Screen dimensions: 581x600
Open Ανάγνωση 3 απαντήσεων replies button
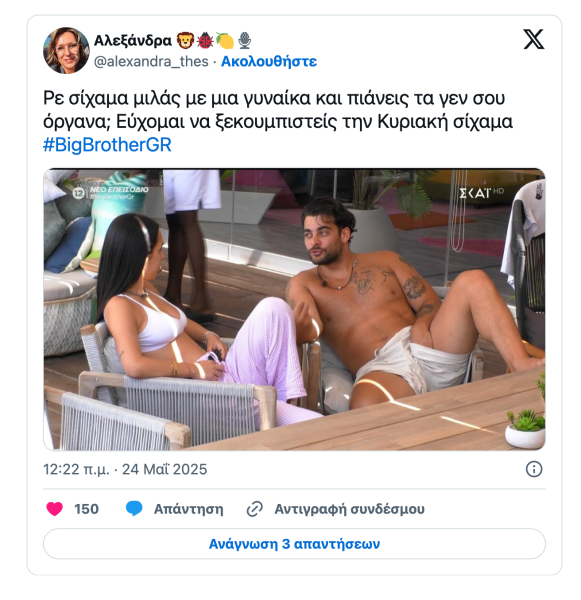(294, 544)
